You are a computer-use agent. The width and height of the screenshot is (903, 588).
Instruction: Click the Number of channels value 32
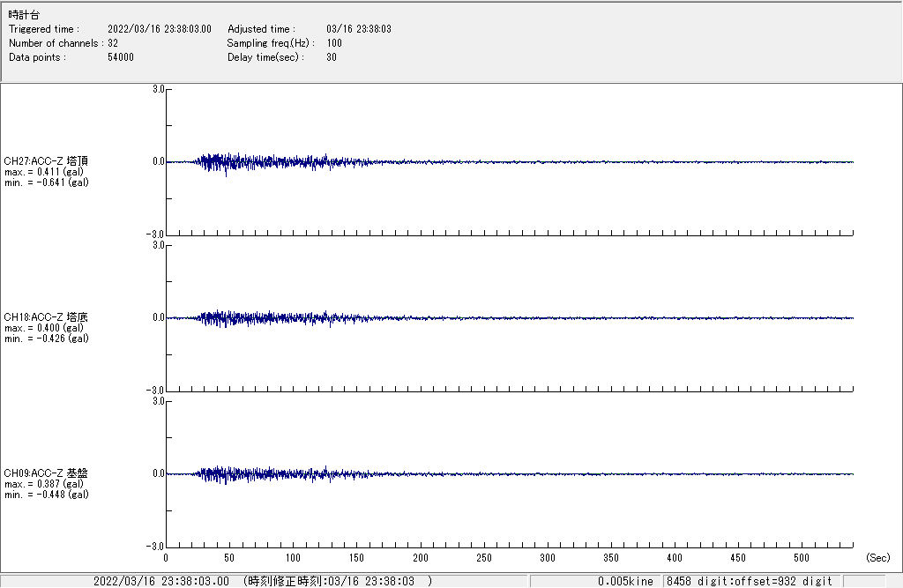click(x=113, y=43)
